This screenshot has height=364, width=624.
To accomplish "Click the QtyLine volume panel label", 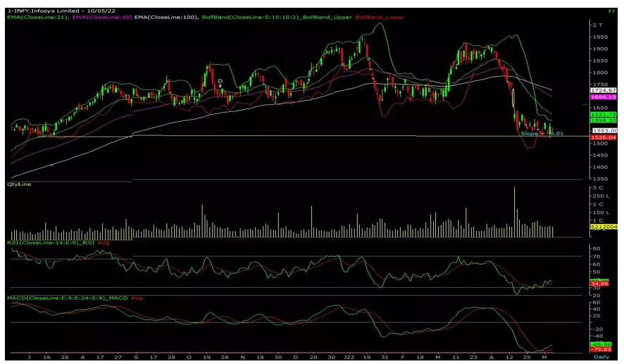I will pyautogui.click(x=18, y=184).
